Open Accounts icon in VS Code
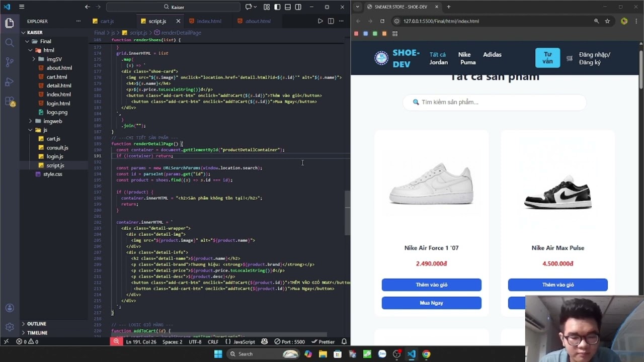This screenshot has height=362, width=644. (x=9, y=308)
